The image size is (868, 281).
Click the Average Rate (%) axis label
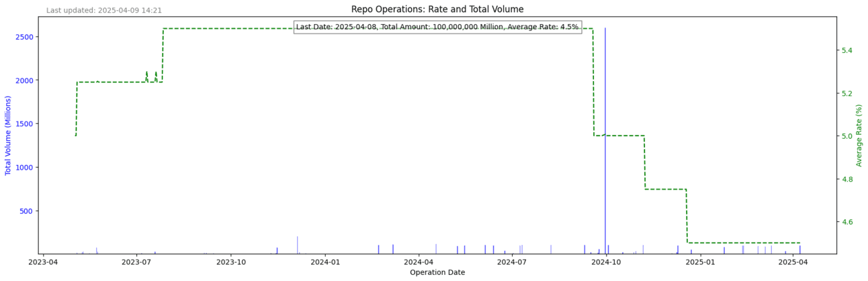[x=859, y=135]
